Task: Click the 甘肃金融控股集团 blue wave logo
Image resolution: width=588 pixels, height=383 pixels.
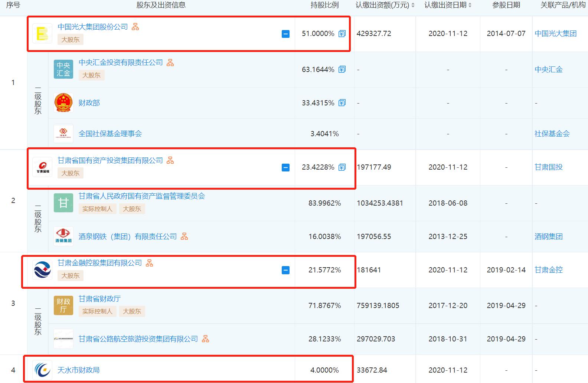Action: (42, 270)
